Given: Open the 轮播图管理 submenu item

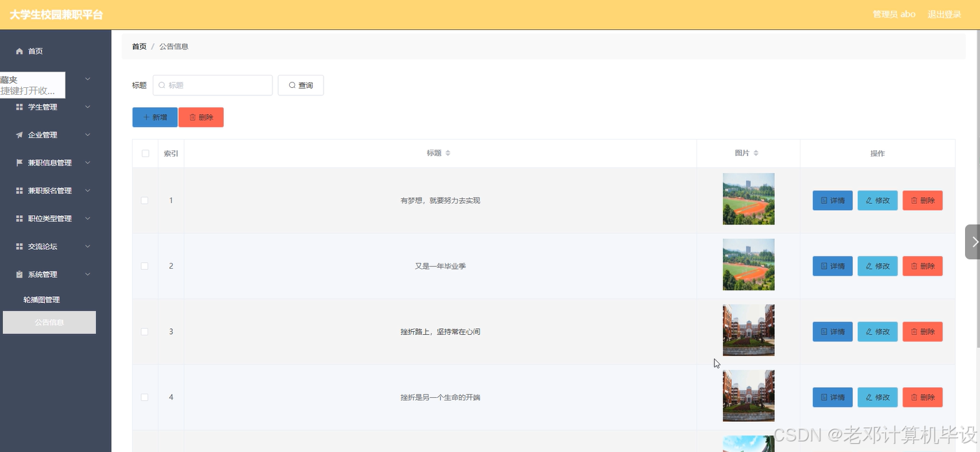Looking at the screenshot, I should point(42,300).
